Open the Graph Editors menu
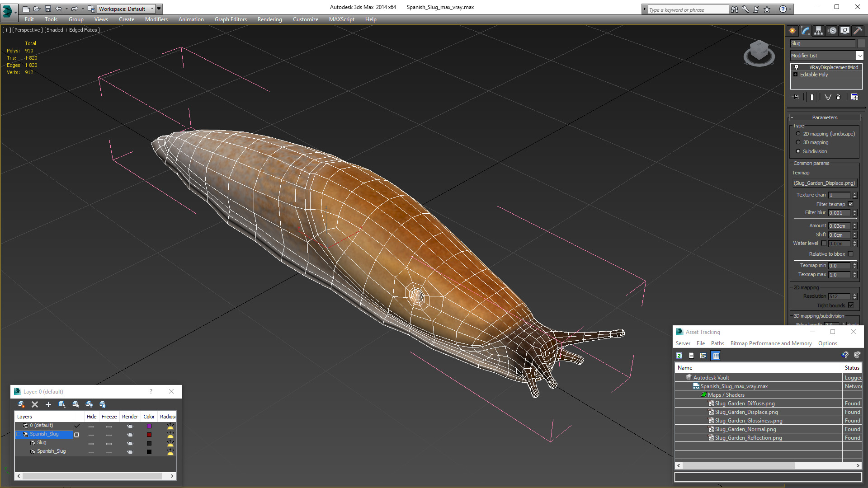 click(x=231, y=19)
